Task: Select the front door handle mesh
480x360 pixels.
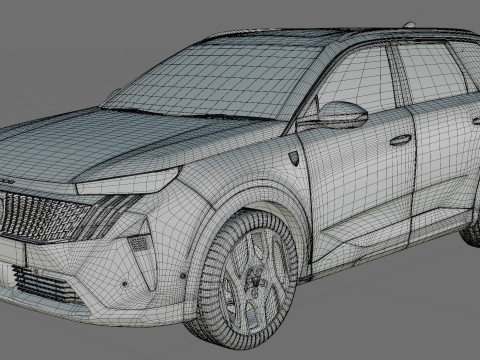Action: (401, 140)
